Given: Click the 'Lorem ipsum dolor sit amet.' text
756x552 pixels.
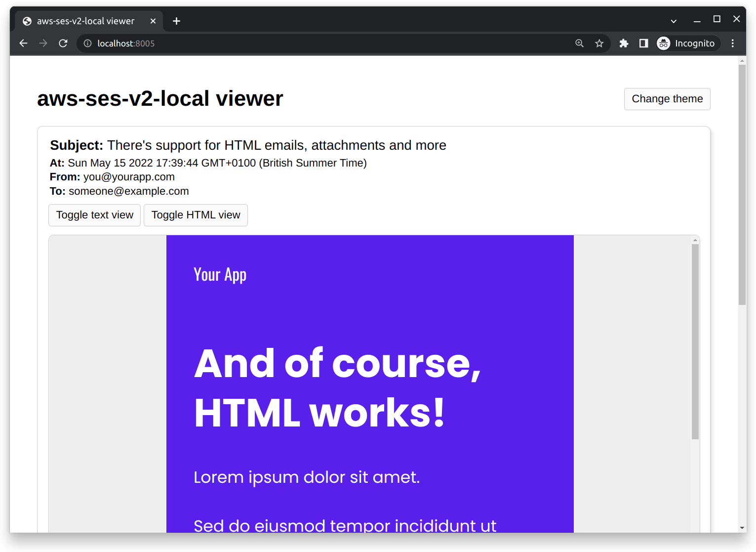Looking at the screenshot, I should click(x=307, y=477).
